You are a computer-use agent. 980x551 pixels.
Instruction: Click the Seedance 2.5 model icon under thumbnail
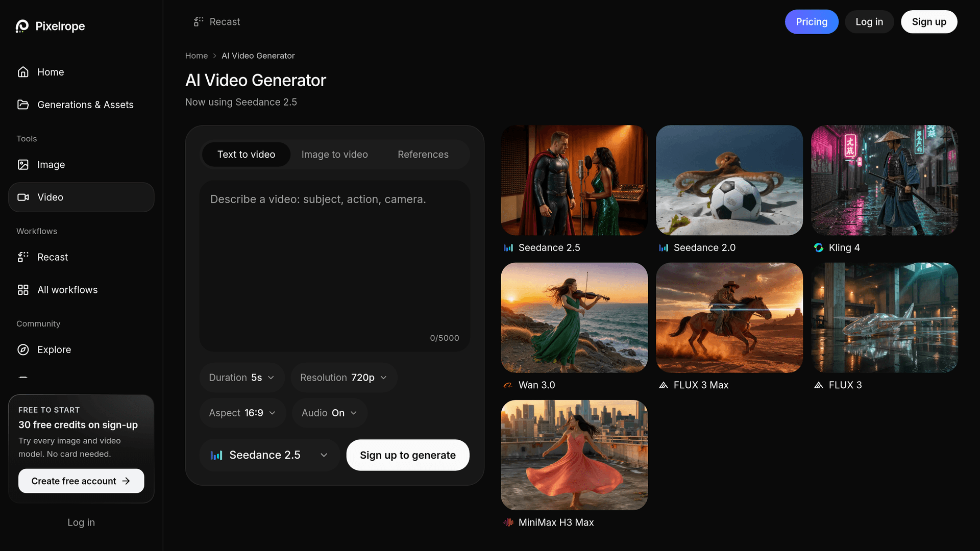click(x=508, y=247)
